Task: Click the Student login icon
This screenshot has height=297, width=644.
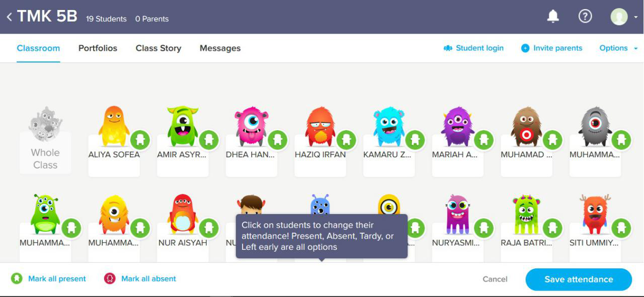Action: 448,48
